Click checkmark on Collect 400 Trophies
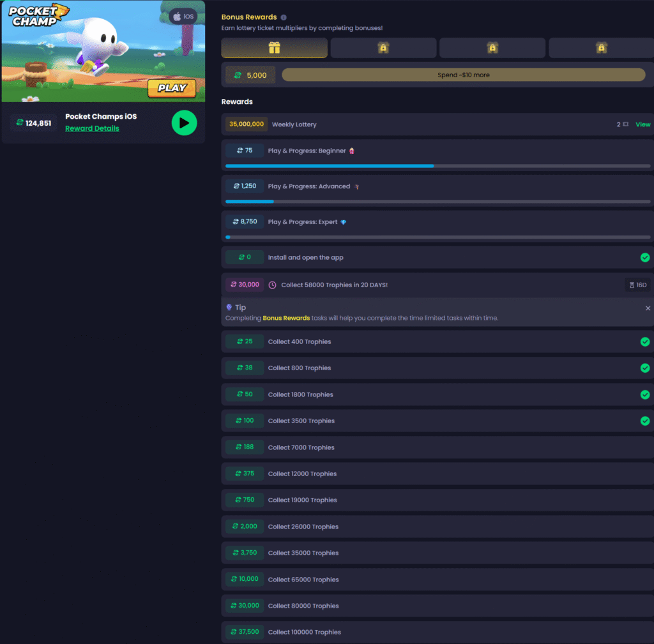This screenshot has width=654, height=644. 645,342
